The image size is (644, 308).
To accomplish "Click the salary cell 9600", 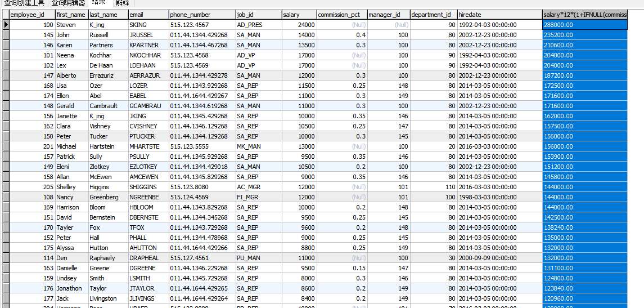I will pos(299,227).
